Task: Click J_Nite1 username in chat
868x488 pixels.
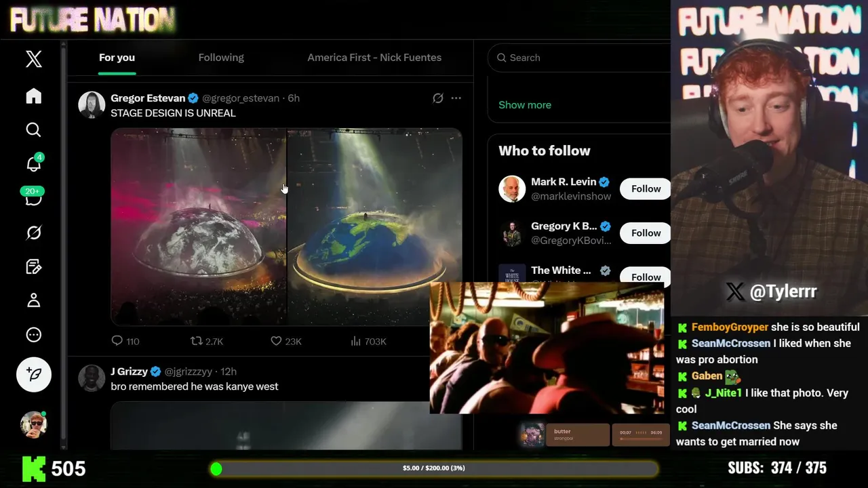Action: (723, 393)
